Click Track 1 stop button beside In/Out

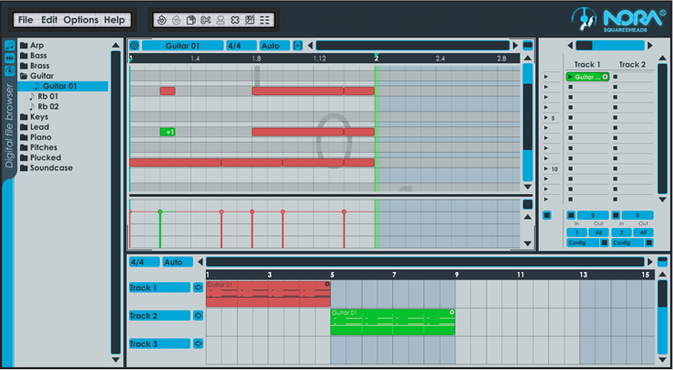(571, 215)
